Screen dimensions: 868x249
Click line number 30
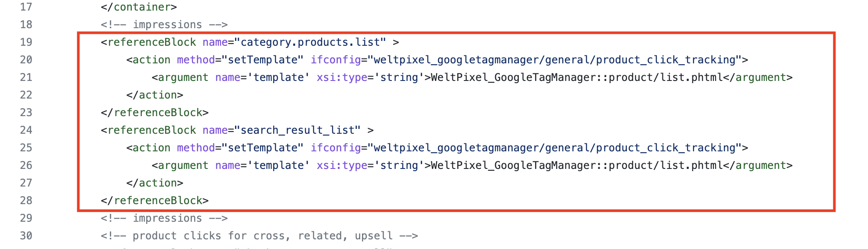pyautogui.click(x=26, y=236)
